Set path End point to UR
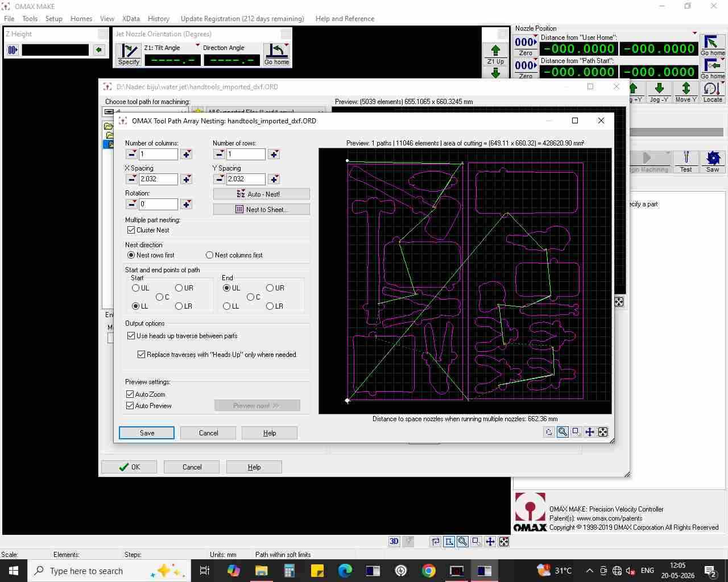Image resolution: width=728 pixels, height=582 pixels. (x=270, y=288)
